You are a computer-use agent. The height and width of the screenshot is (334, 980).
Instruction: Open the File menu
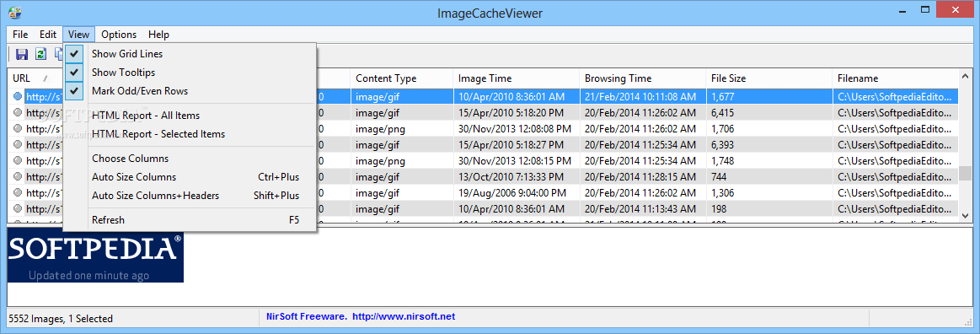coord(20,35)
